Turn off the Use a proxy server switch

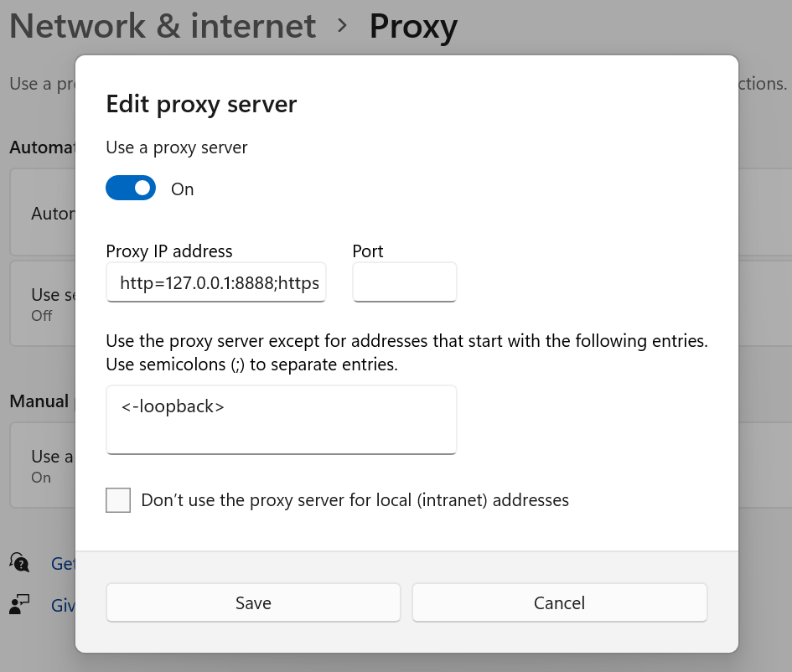click(x=131, y=189)
